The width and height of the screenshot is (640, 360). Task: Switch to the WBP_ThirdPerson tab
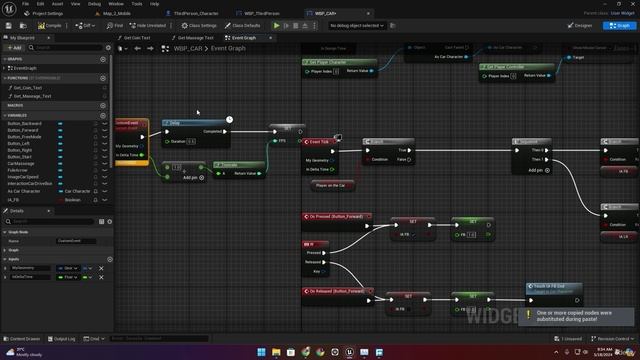tap(258, 13)
